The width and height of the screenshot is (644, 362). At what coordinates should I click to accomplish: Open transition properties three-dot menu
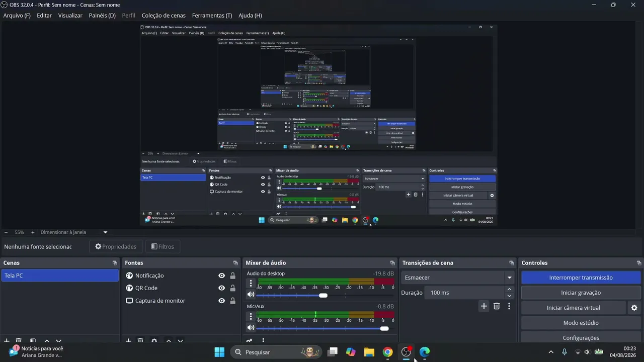509,306
